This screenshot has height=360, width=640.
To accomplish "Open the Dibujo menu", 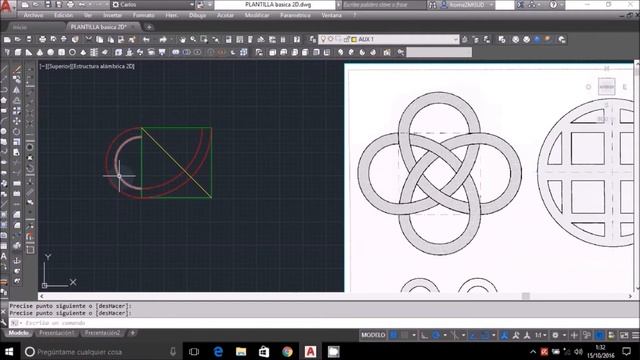I will coord(198,15).
